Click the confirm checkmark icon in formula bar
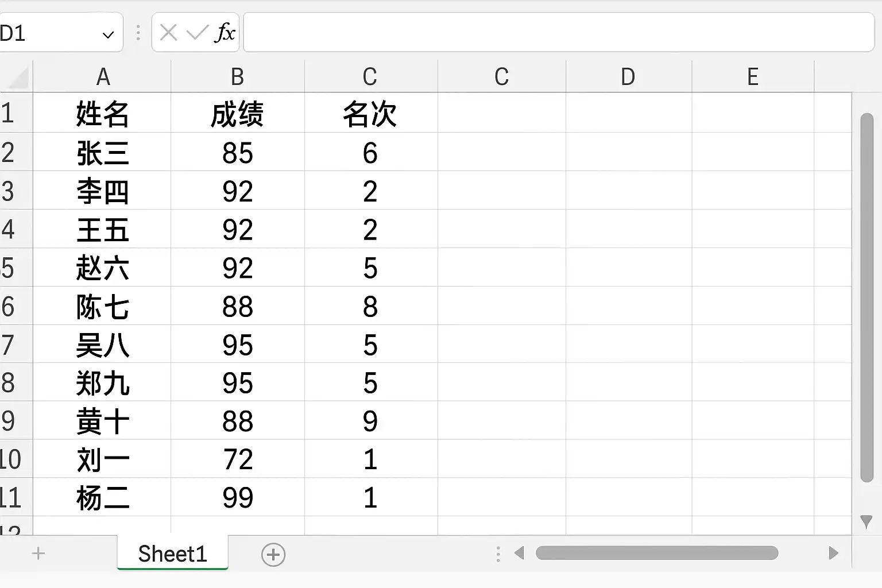882x588 pixels. point(197,33)
